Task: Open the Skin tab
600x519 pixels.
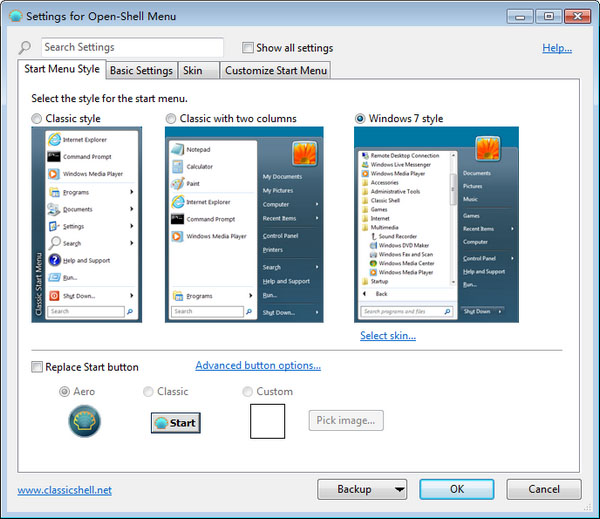Action: [198, 71]
